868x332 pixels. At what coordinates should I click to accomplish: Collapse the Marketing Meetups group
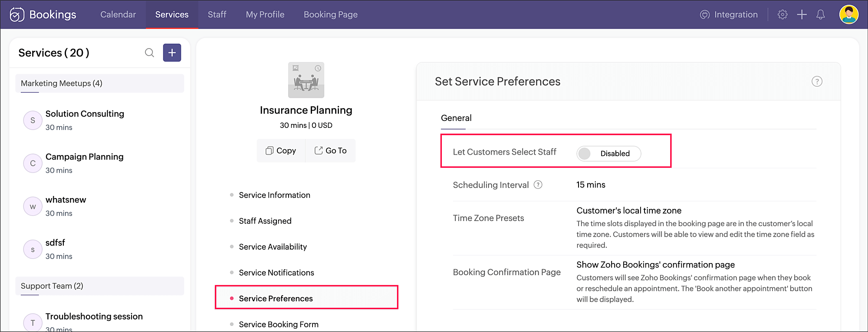(x=99, y=83)
